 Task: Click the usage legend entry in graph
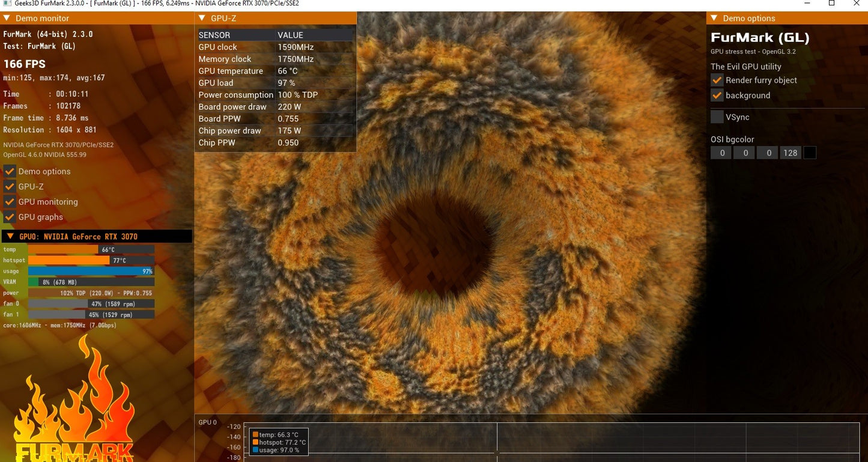(276, 450)
